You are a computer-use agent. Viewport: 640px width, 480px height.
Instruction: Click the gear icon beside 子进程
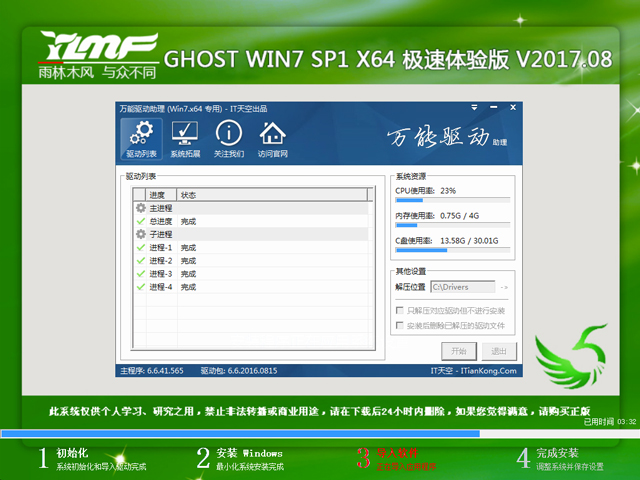(x=141, y=234)
